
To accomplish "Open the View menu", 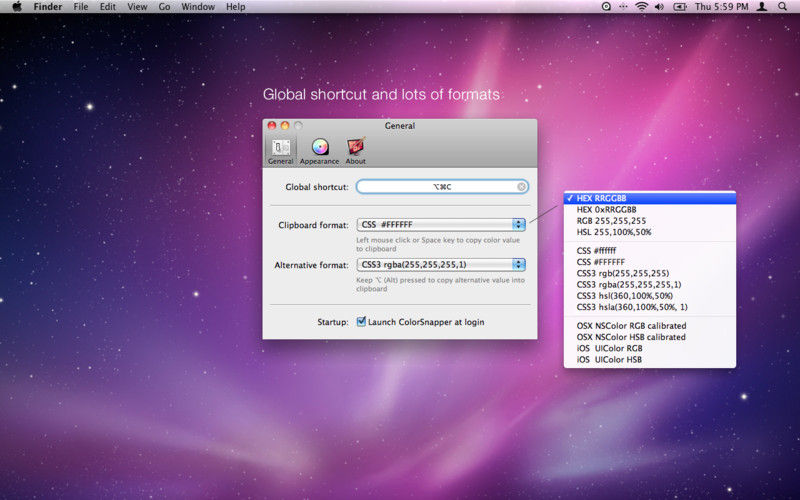I will (137, 7).
